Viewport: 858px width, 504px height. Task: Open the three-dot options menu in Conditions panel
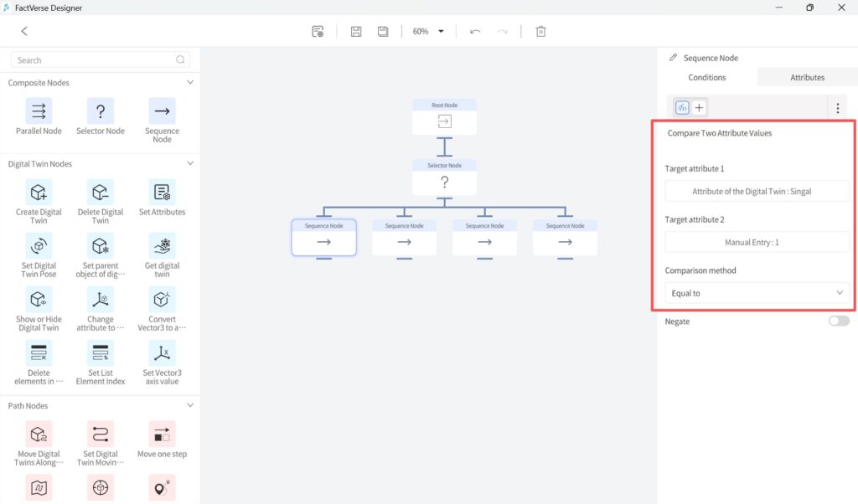point(837,107)
